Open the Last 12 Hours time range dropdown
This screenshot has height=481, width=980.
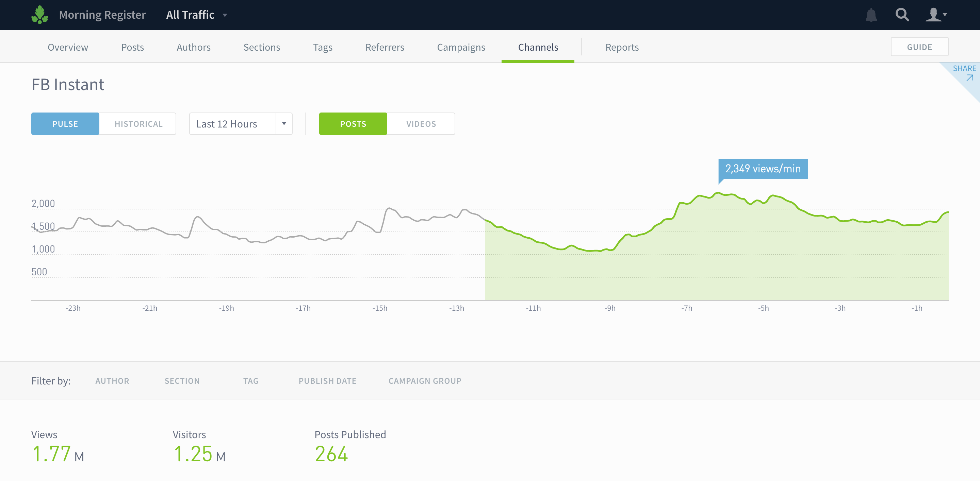[241, 124]
